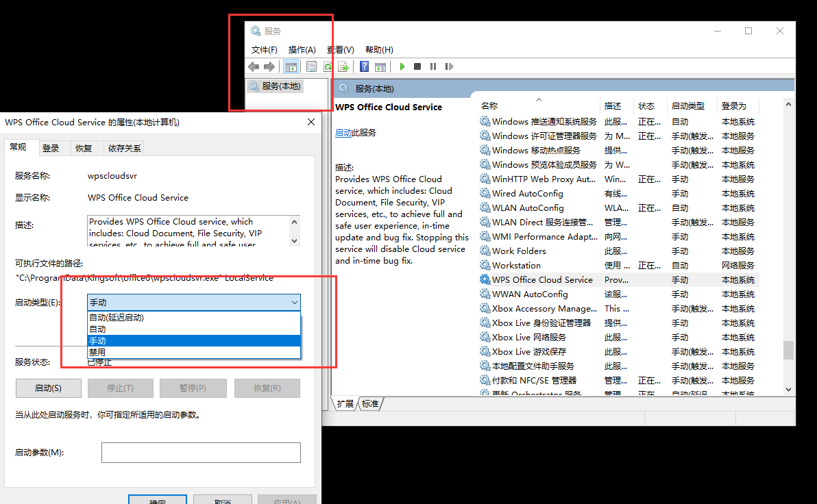Image resolution: width=817 pixels, height=504 pixels.
Task: Select the WLAN Direct 服务连接管... row
Action: coord(618,223)
